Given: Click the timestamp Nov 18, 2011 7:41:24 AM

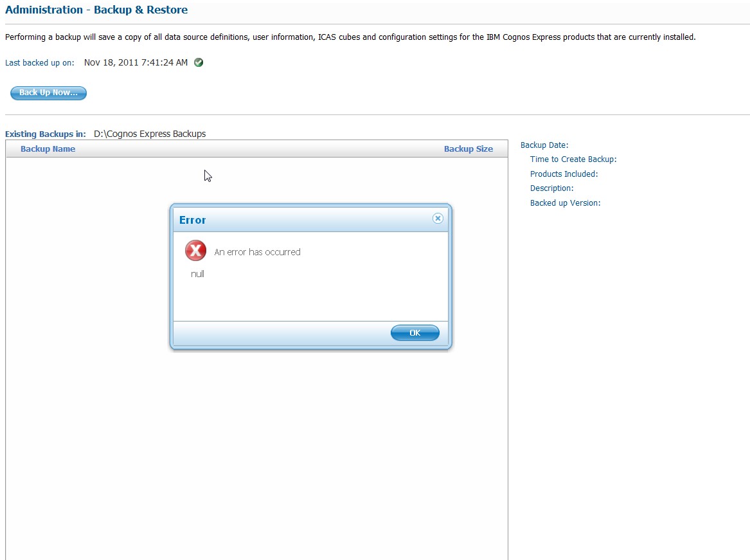Looking at the screenshot, I should 136,62.
